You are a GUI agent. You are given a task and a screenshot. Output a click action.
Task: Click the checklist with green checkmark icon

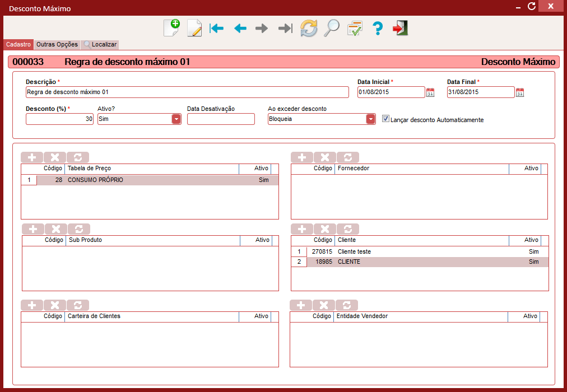click(355, 28)
